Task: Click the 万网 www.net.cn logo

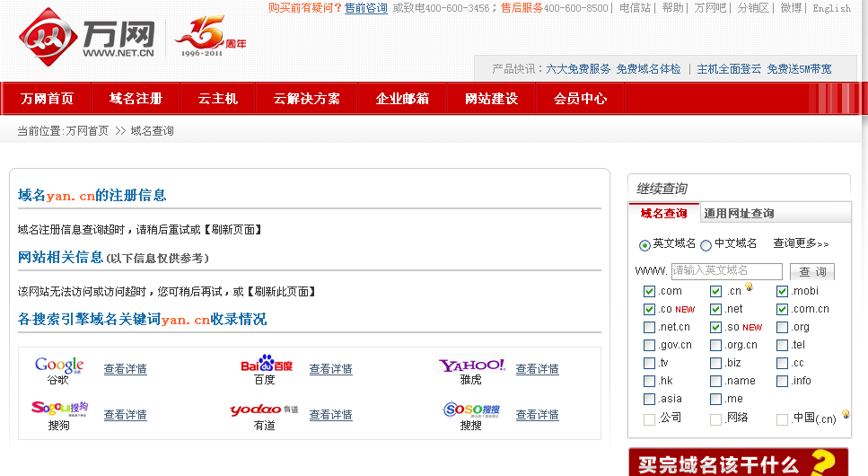Action: [x=88, y=34]
